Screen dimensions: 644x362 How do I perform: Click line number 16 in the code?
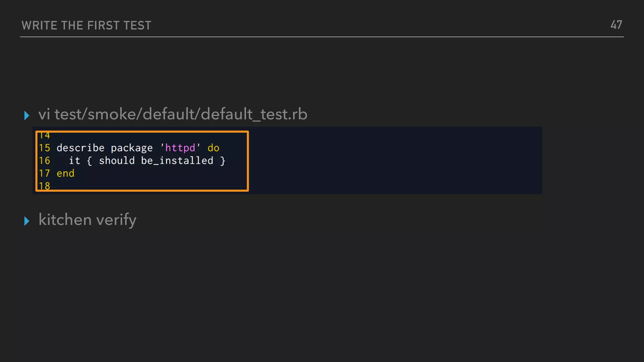click(x=44, y=161)
